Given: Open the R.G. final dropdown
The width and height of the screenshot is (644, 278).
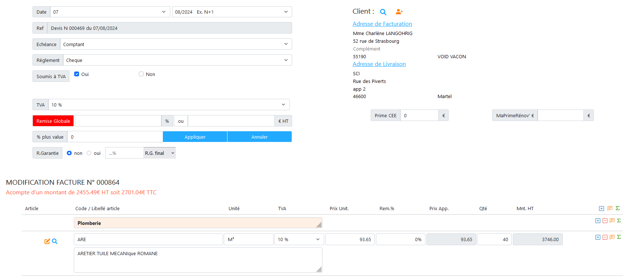Looking at the screenshot, I should tap(160, 153).
